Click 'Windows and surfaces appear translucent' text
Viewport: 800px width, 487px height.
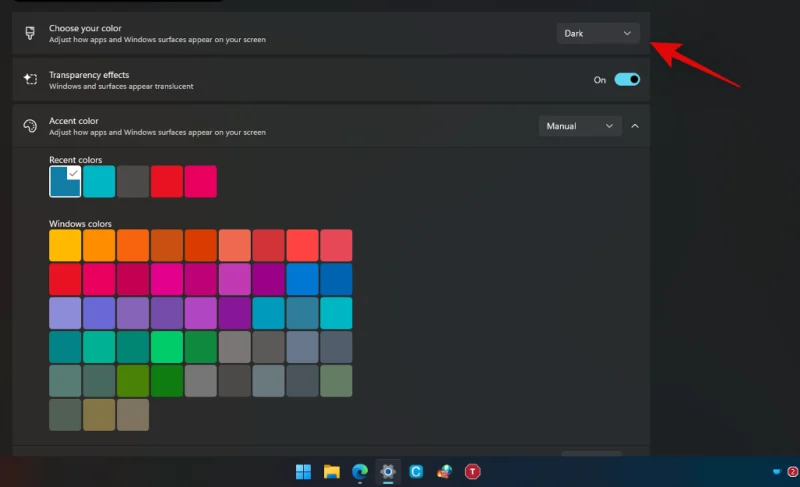tap(121, 86)
